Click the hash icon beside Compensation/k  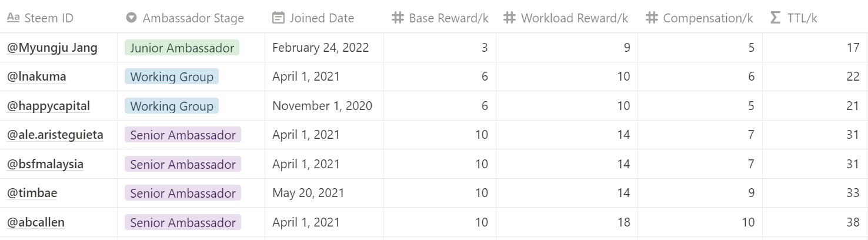652,18
